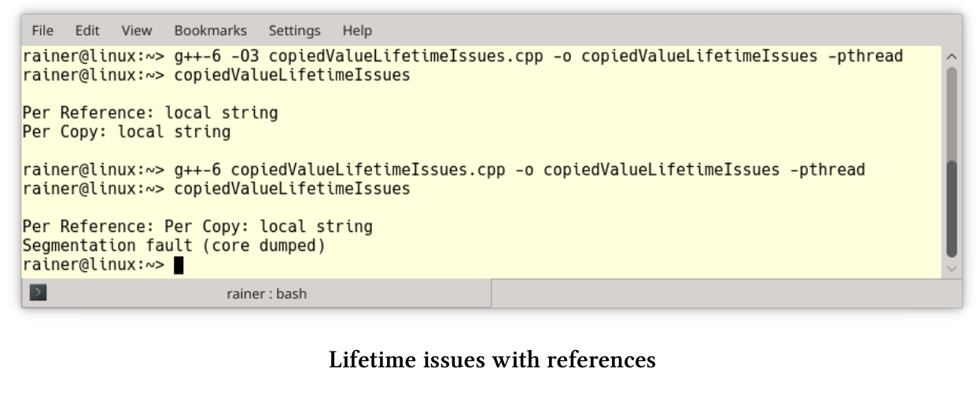Click the "Per Reference: Per Copy" output line
The width and height of the screenshot is (980, 398).
[x=197, y=227]
